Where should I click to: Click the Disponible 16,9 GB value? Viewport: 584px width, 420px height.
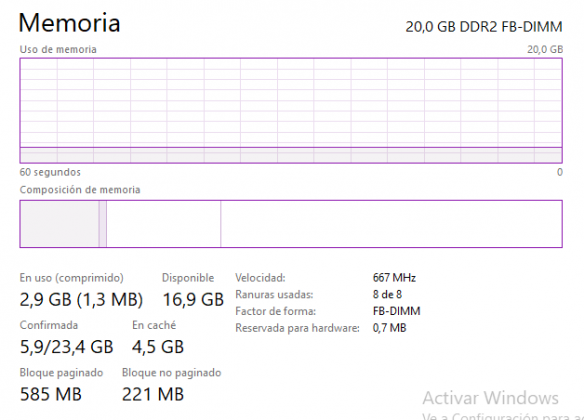click(x=193, y=299)
